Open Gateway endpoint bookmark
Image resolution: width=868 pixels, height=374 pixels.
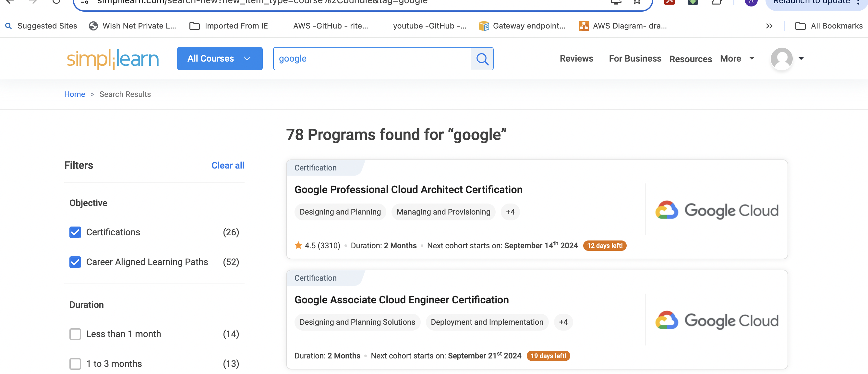point(522,26)
